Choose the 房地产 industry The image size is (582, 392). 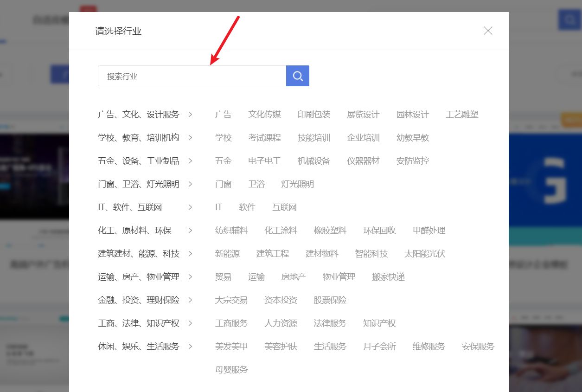pyautogui.click(x=294, y=277)
